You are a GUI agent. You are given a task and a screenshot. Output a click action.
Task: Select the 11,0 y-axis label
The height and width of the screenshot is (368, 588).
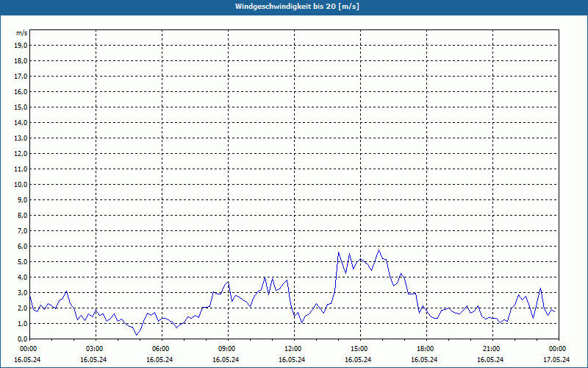(x=21, y=169)
